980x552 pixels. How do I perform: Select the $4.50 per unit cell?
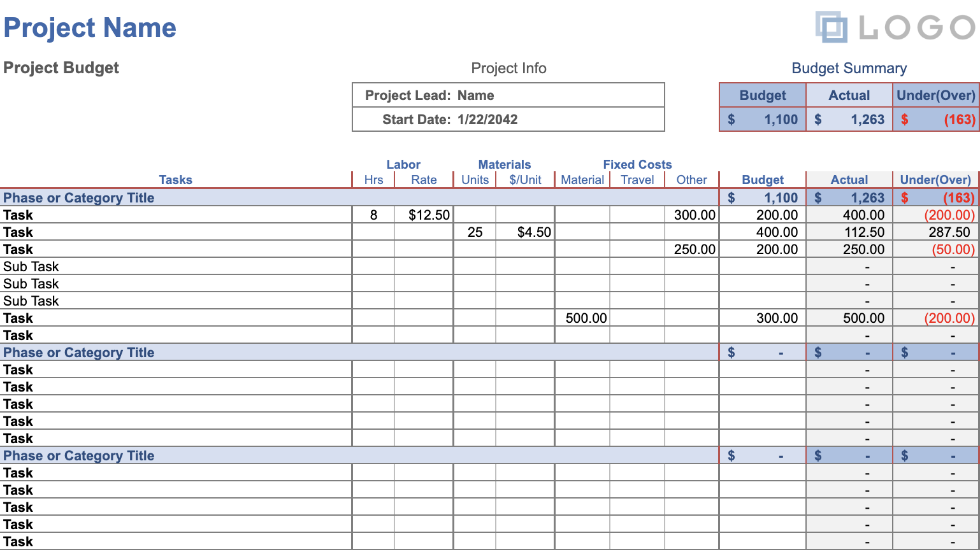point(526,232)
